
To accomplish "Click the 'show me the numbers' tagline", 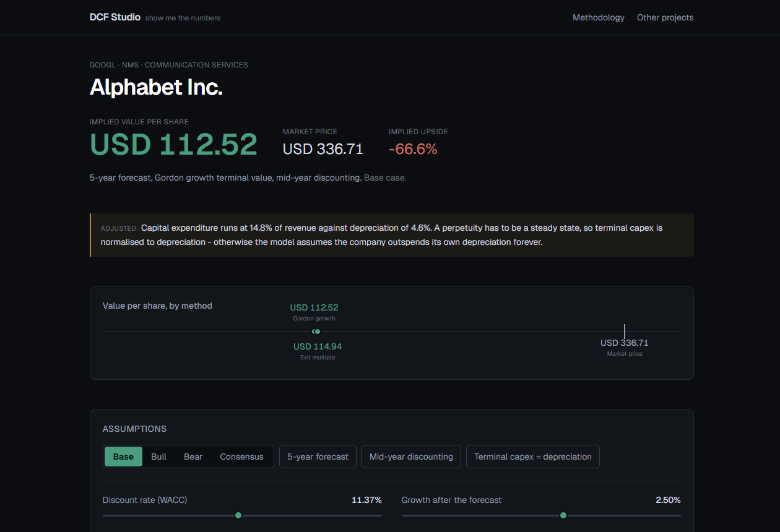I will point(183,18).
